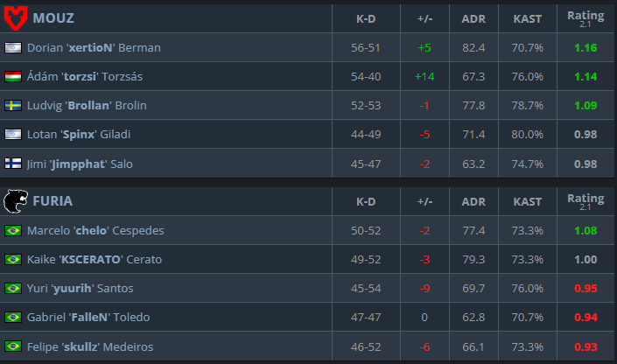Click the FURIA panther logo
Viewport: 617px width, 364px height.
[x=16, y=201]
